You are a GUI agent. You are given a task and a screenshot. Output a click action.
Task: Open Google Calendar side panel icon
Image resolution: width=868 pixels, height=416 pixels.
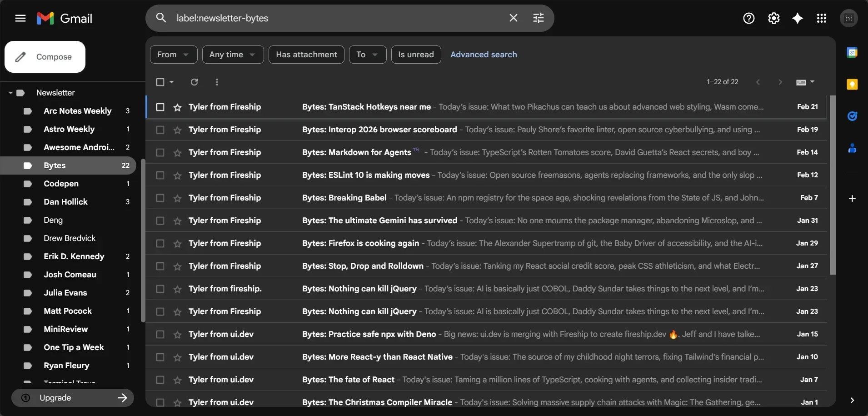pos(852,53)
